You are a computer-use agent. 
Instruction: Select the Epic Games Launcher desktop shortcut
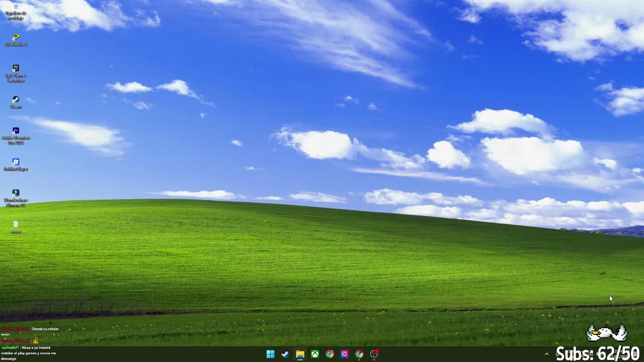pyautogui.click(x=16, y=73)
